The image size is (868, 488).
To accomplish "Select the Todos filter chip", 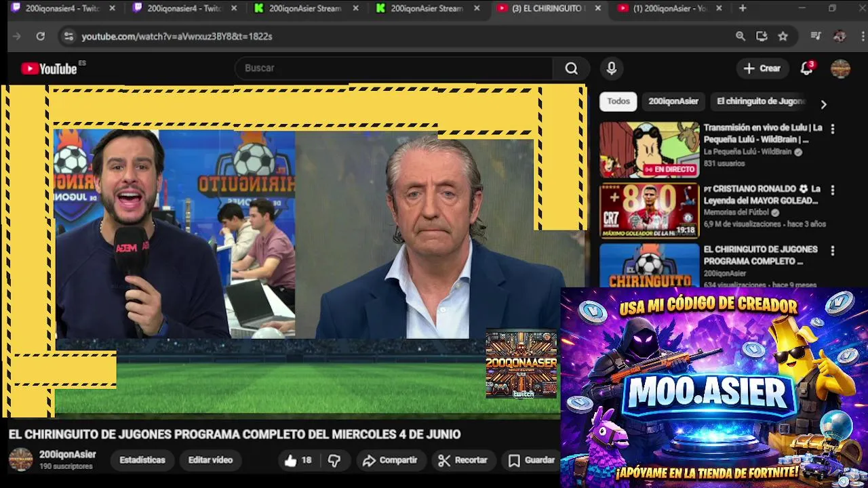I will tap(618, 101).
